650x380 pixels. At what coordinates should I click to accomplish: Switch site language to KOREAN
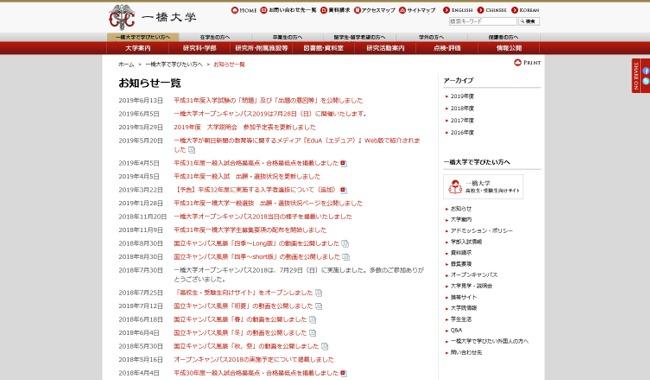(526, 10)
